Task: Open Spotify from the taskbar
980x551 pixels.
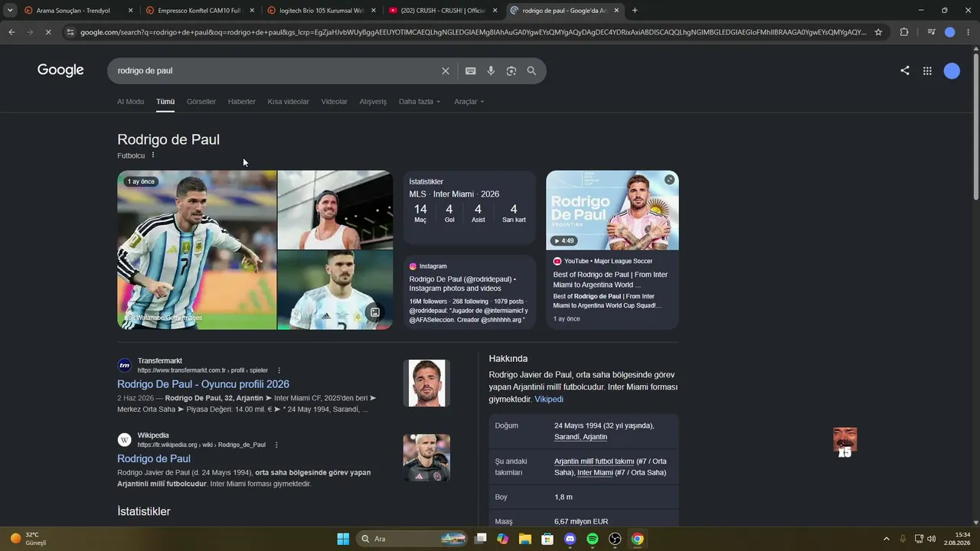Action: [x=593, y=539]
